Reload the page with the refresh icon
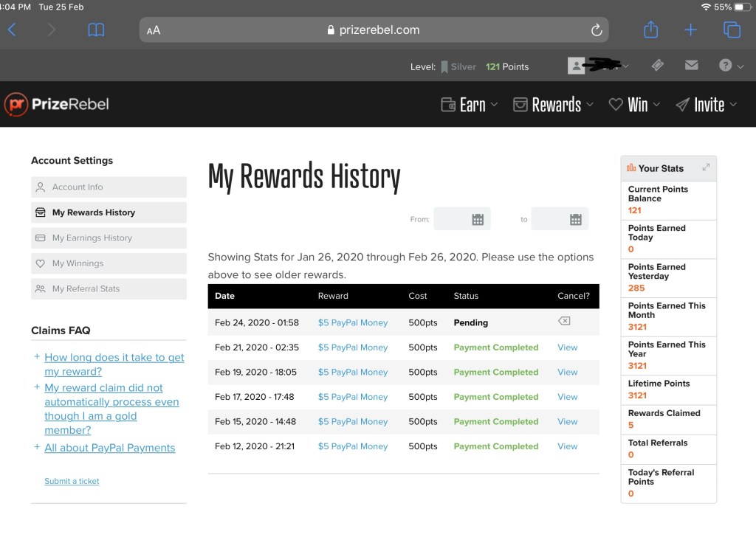This screenshot has width=756, height=540. pos(597,30)
